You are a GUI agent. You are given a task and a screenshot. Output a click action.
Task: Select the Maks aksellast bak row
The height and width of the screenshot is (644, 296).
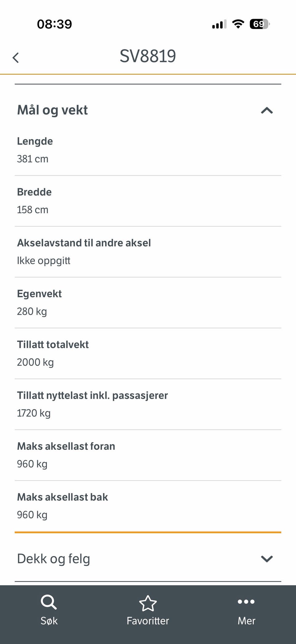[x=148, y=506]
